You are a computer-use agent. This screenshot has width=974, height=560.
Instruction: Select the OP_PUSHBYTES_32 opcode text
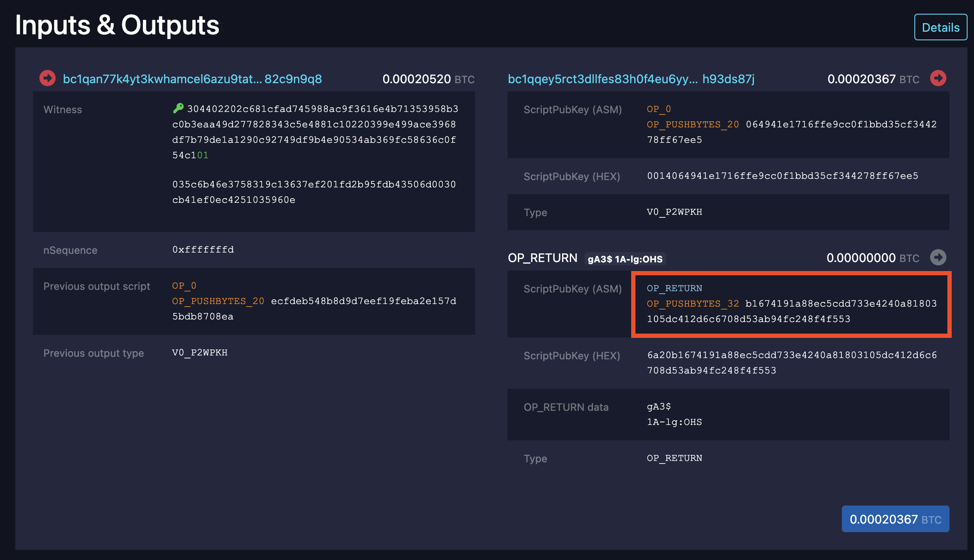[693, 303]
